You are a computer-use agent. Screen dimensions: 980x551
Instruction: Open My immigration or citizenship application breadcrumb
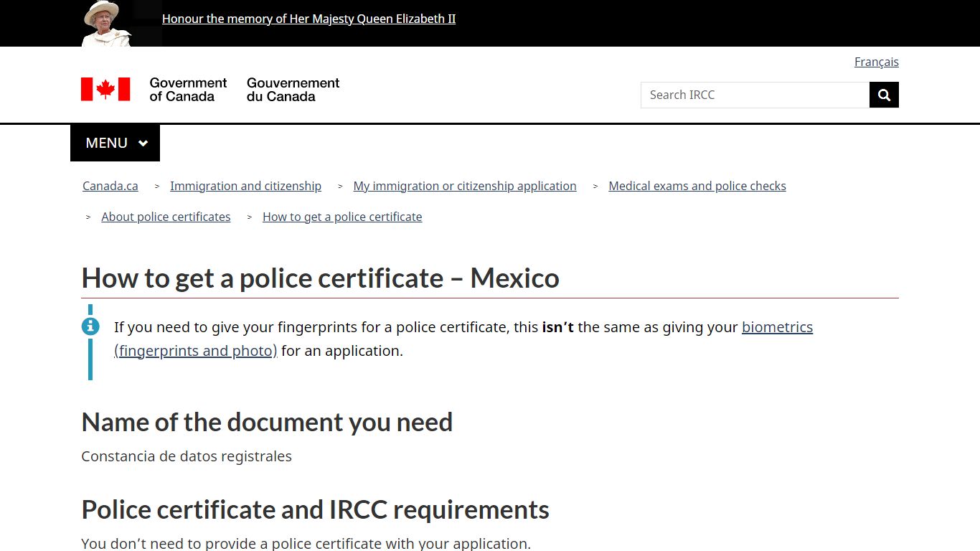coord(465,186)
